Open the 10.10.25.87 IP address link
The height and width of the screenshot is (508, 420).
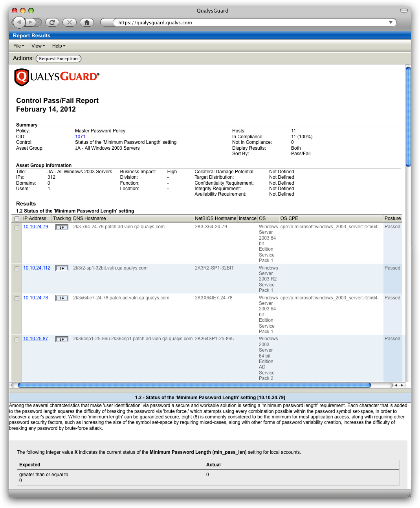36,339
